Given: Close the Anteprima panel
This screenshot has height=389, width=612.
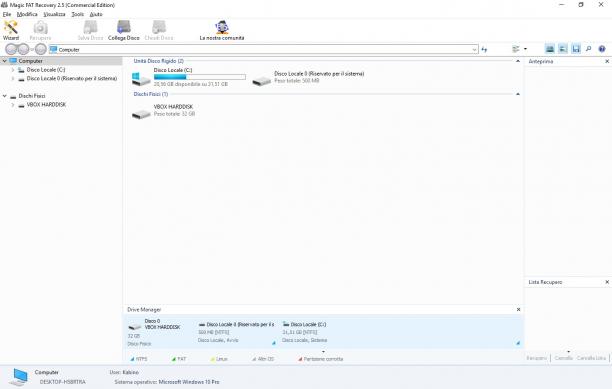Looking at the screenshot, I should [607, 61].
